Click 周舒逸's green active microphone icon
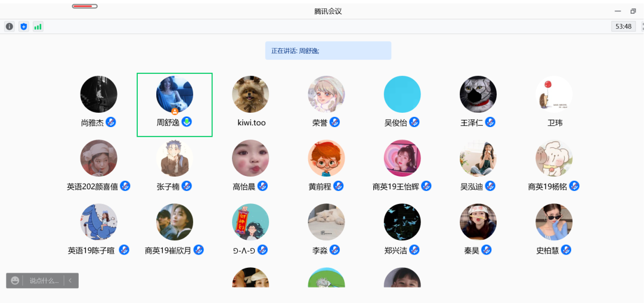The image size is (644, 303). click(x=187, y=122)
